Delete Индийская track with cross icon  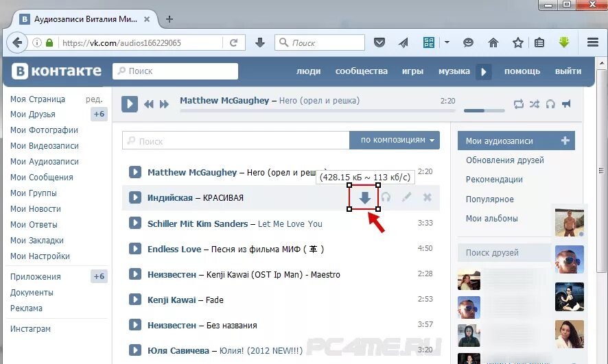click(x=428, y=197)
